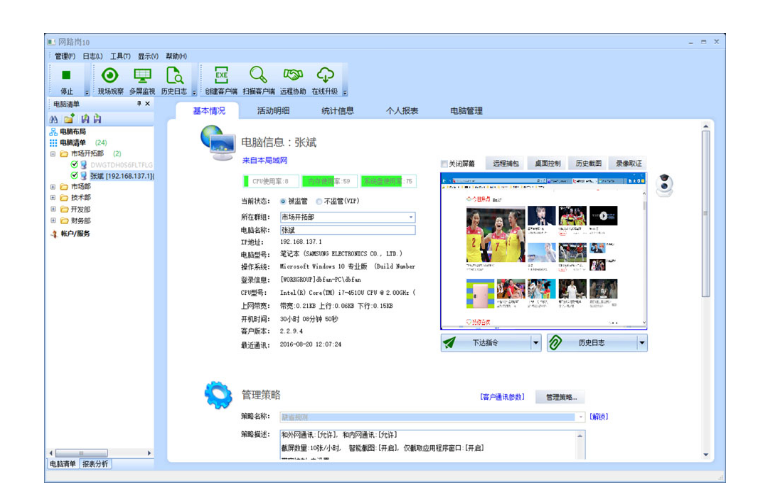
Task: Open 多屏监视 multi-screen monitor
Action: click(142, 76)
